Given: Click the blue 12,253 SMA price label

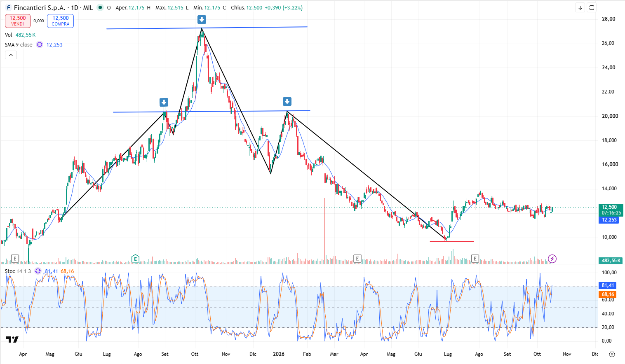Looking at the screenshot, I should point(609,220).
